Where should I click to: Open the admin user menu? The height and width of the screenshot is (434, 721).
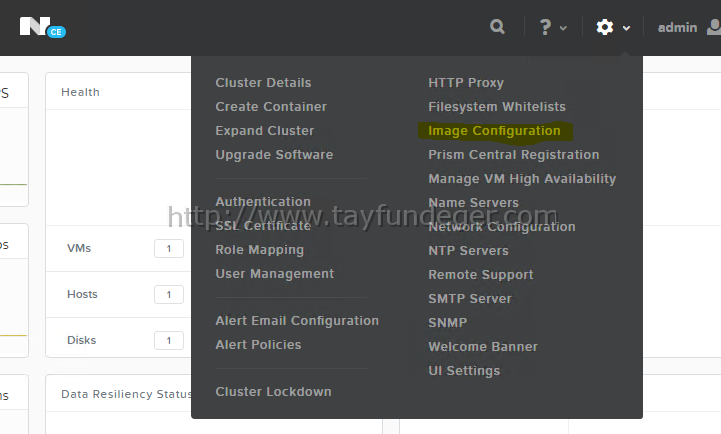(677, 28)
